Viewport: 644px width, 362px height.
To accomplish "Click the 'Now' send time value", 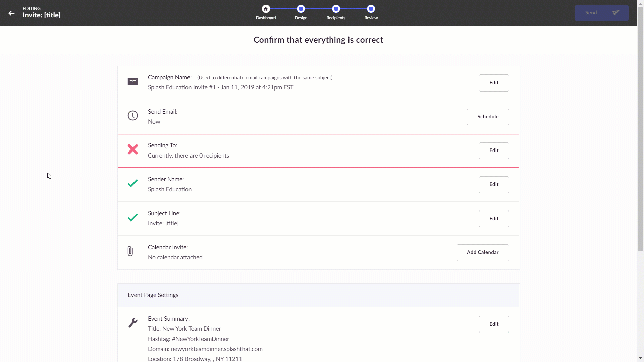I will (x=154, y=122).
